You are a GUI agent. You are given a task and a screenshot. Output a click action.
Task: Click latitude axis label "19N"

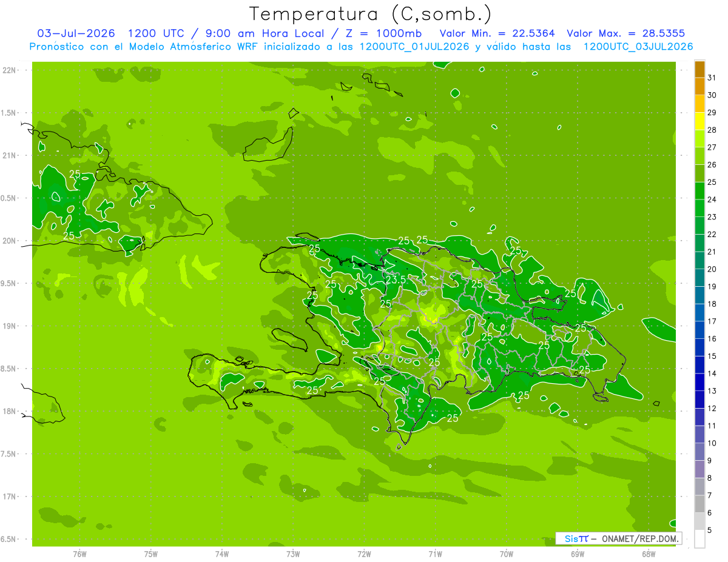click(9, 326)
